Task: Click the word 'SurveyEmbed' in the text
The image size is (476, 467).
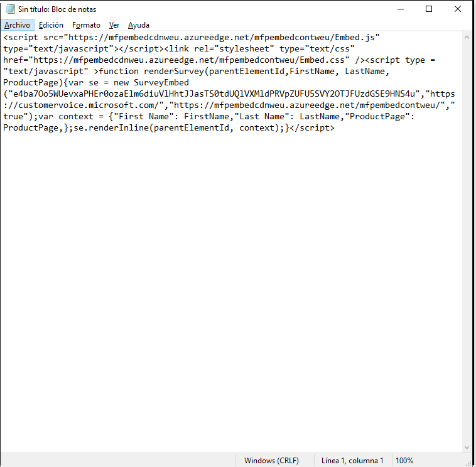Action: [x=161, y=82]
